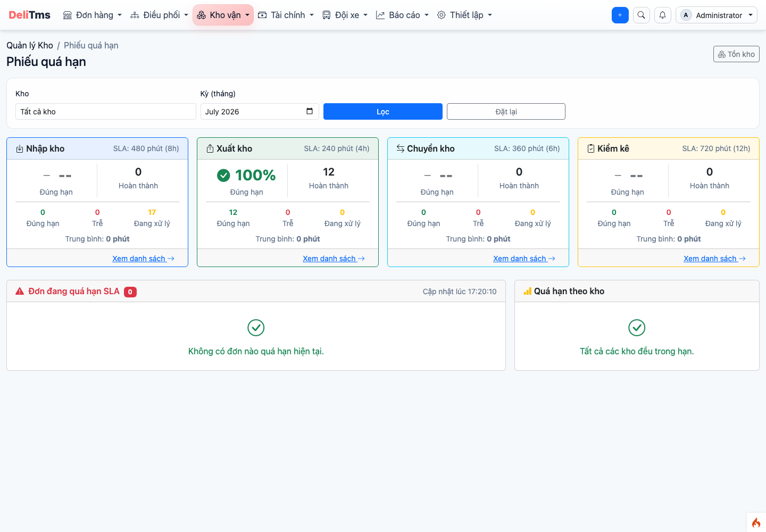
Task: Open the Báo cáo menu
Action: coord(402,15)
